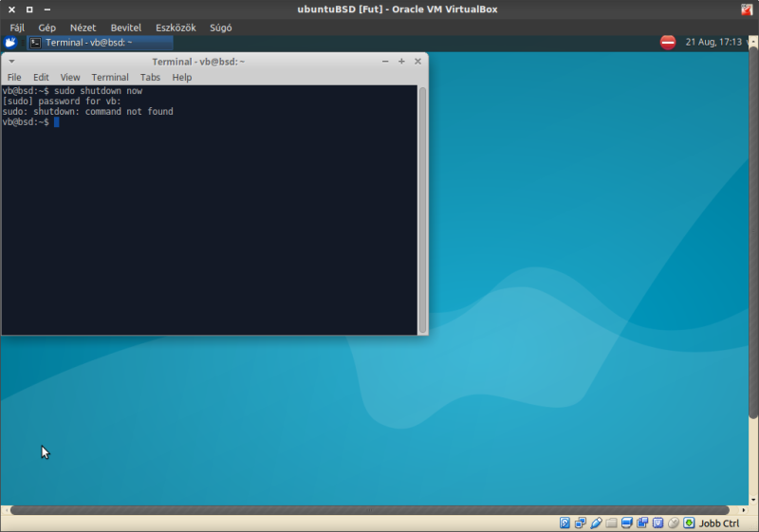Screen dimensions: 759x532
Task: Close the VirtualBox window with X button
Action: 11,9
